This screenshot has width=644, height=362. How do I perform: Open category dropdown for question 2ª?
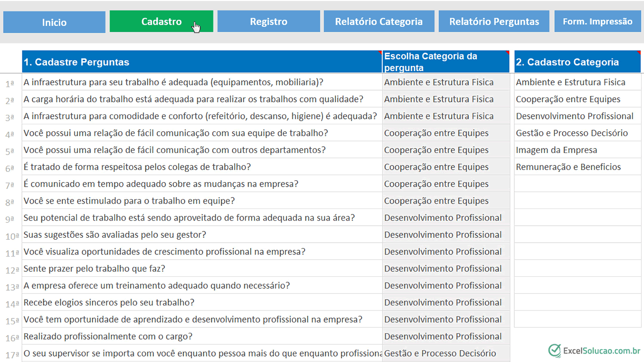[x=446, y=99]
